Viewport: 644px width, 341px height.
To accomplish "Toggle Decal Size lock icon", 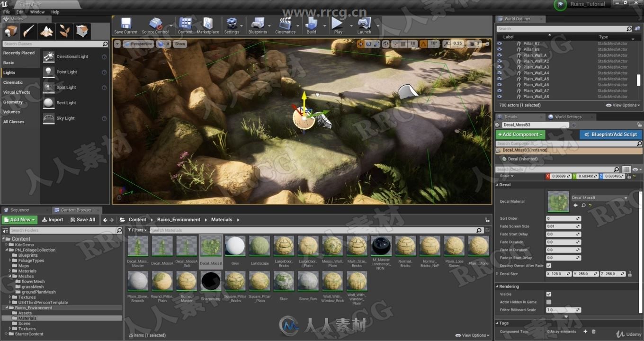I will pos(629,274).
